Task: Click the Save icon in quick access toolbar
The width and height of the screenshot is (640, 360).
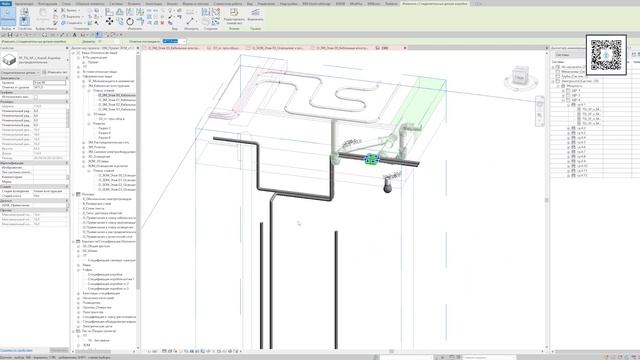Action: pos(10,35)
